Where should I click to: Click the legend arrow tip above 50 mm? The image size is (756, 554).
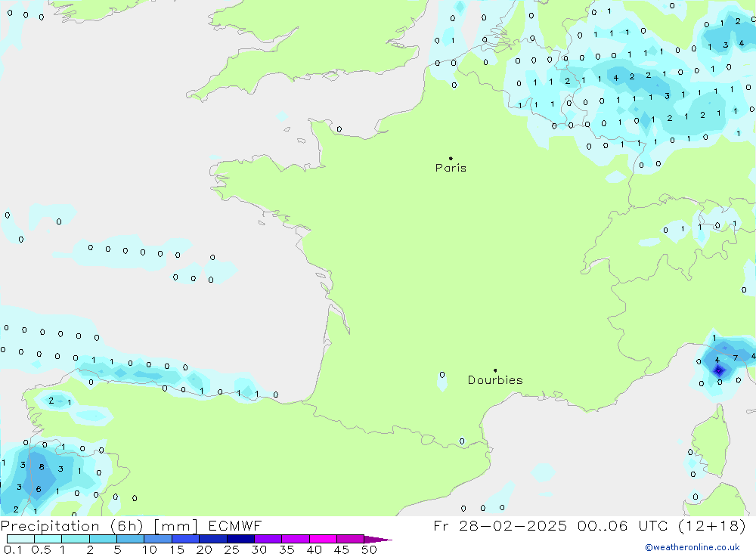378,539
